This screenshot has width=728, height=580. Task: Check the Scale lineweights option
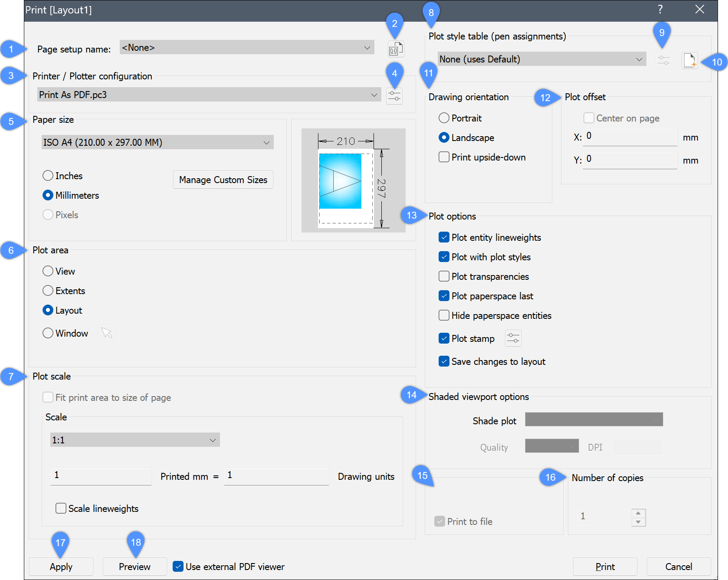coord(61,508)
